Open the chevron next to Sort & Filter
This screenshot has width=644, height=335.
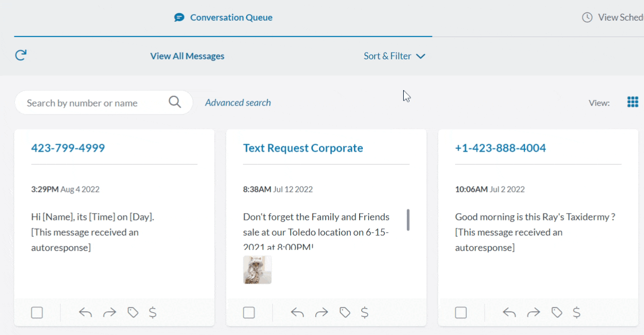[421, 56]
